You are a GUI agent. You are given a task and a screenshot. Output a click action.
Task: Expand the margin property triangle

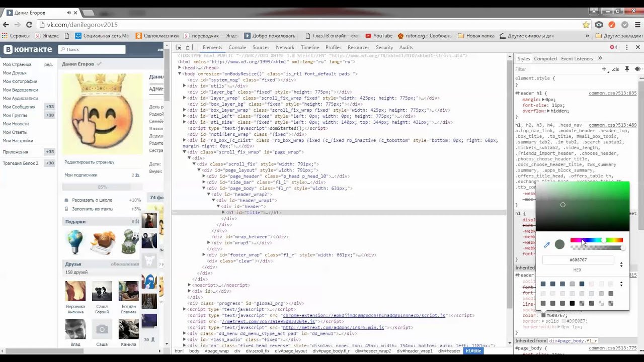click(x=543, y=100)
